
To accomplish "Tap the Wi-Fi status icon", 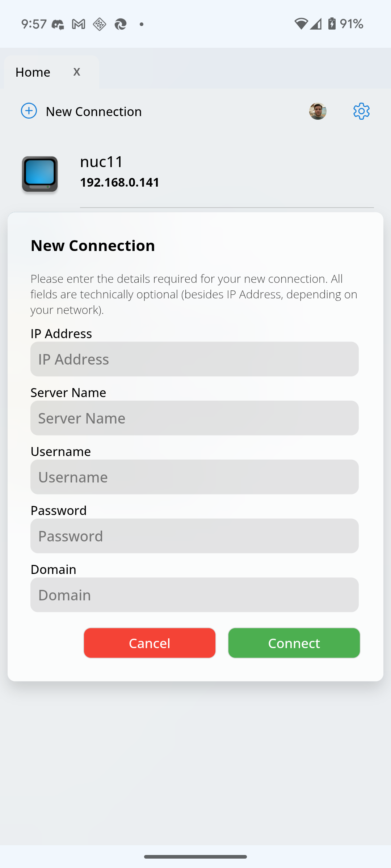I will pyautogui.click(x=300, y=24).
